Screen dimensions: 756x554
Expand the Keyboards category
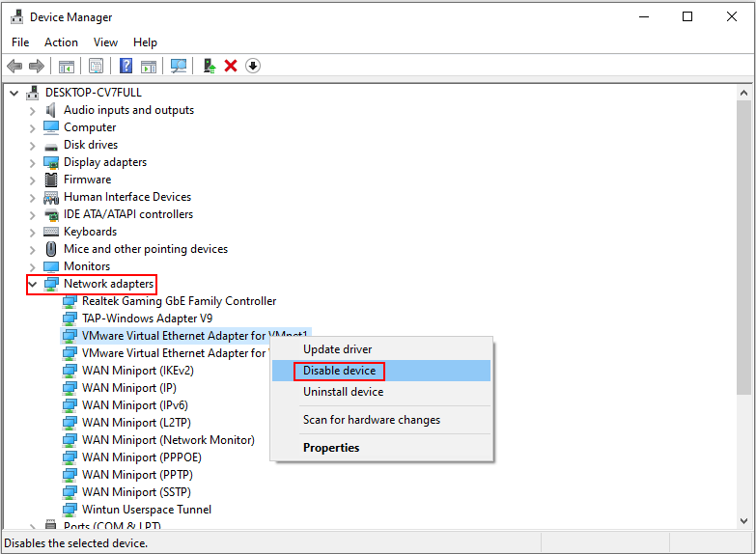[x=32, y=232]
